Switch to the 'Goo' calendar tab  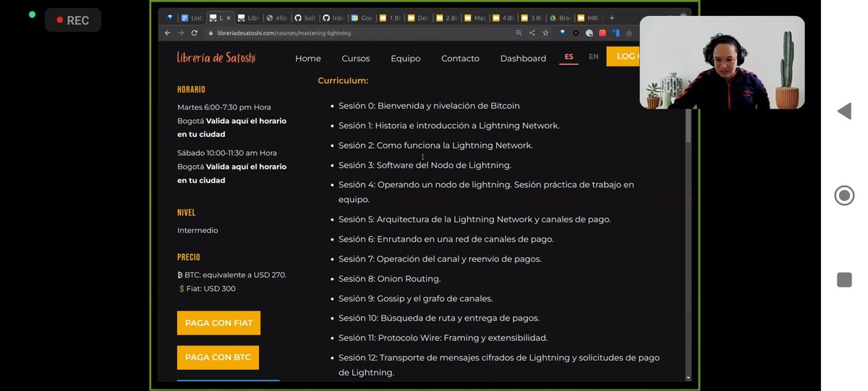pos(362,17)
